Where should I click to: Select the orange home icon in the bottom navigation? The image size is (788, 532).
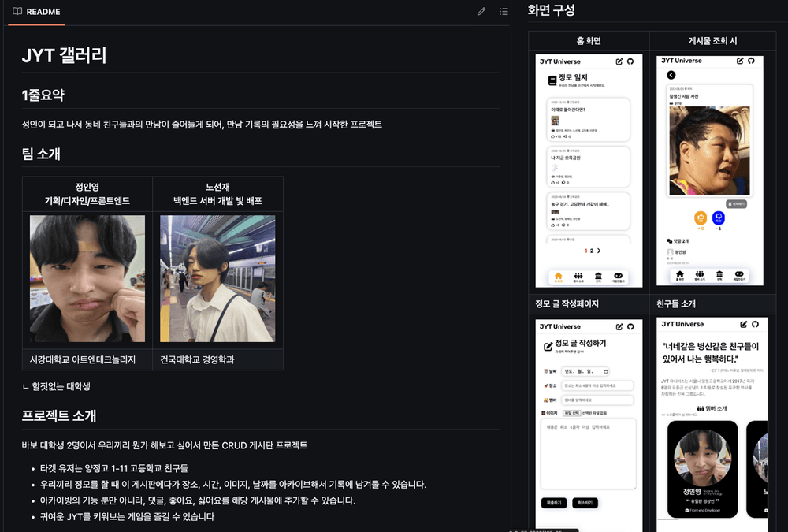(x=559, y=274)
